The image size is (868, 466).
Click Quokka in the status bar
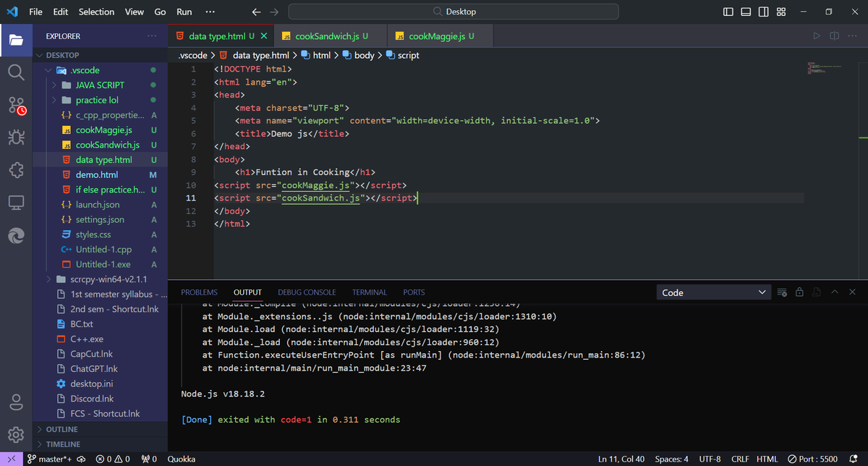tap(181, 459)
